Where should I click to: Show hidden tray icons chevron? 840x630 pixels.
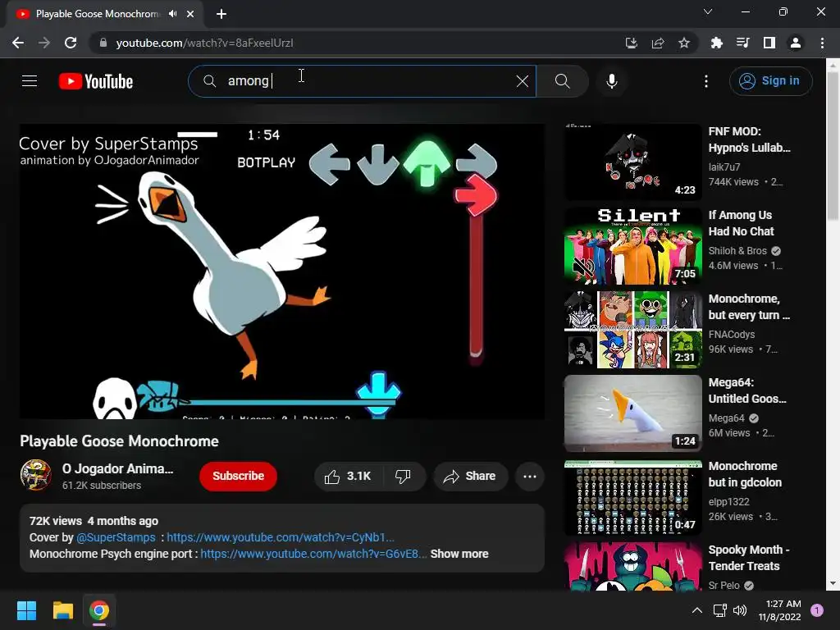[x=697, y=610]
